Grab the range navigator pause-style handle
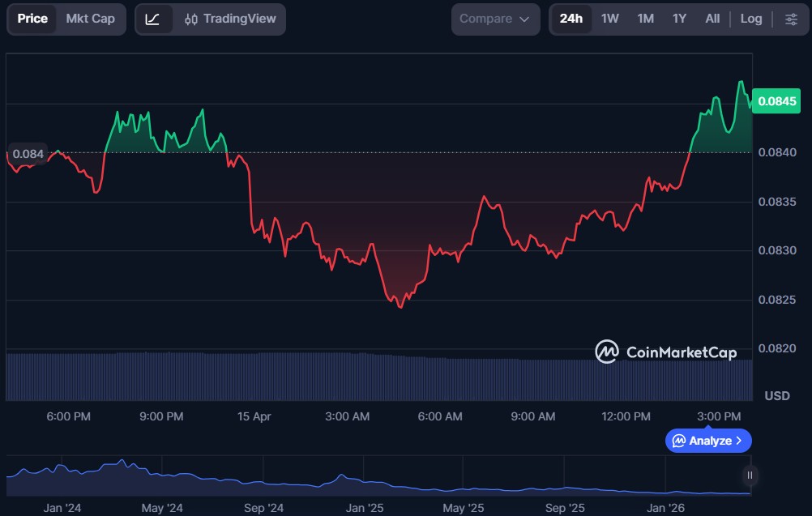The height and width of the screenshot is (516, 812). coord(750,475)
